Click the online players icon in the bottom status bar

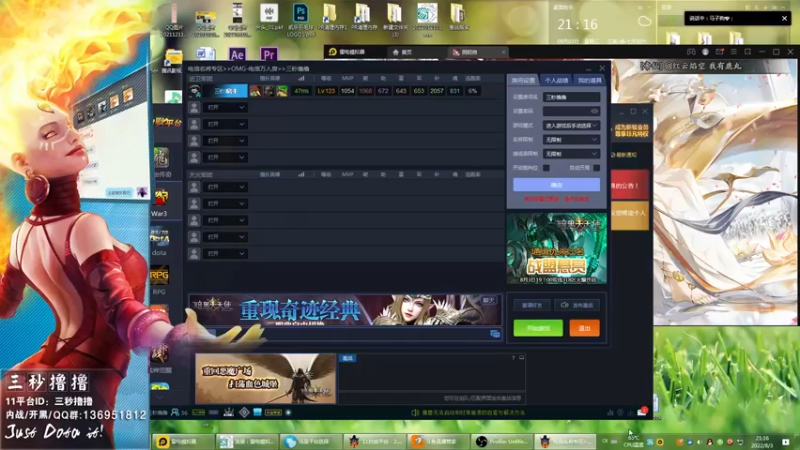pos(175,412)
